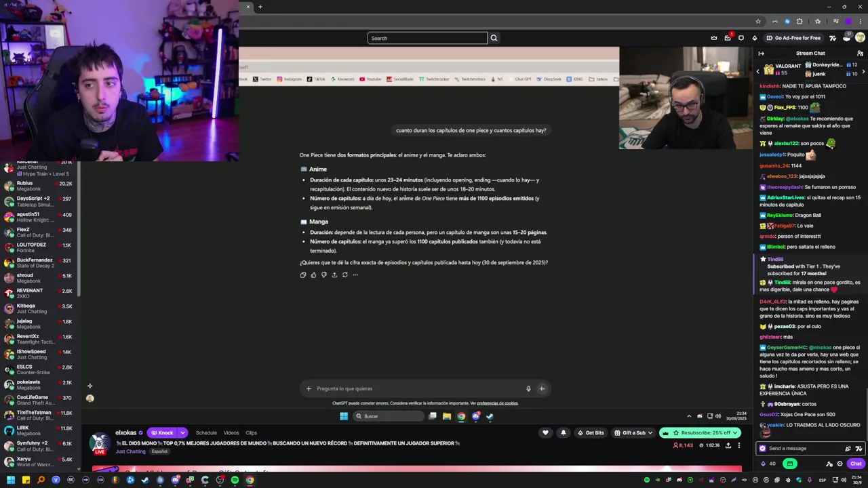Image resolution: width=868 pixels, height=488 pixels.
Task: Open Steam from the taskbar
Action: (145, 480)
